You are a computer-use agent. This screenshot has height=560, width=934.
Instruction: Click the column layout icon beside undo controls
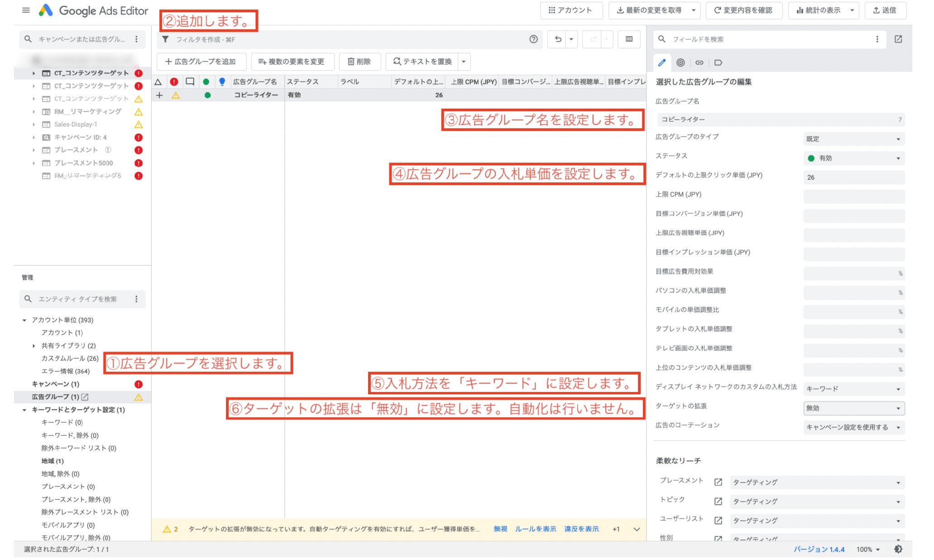(628, 39)
